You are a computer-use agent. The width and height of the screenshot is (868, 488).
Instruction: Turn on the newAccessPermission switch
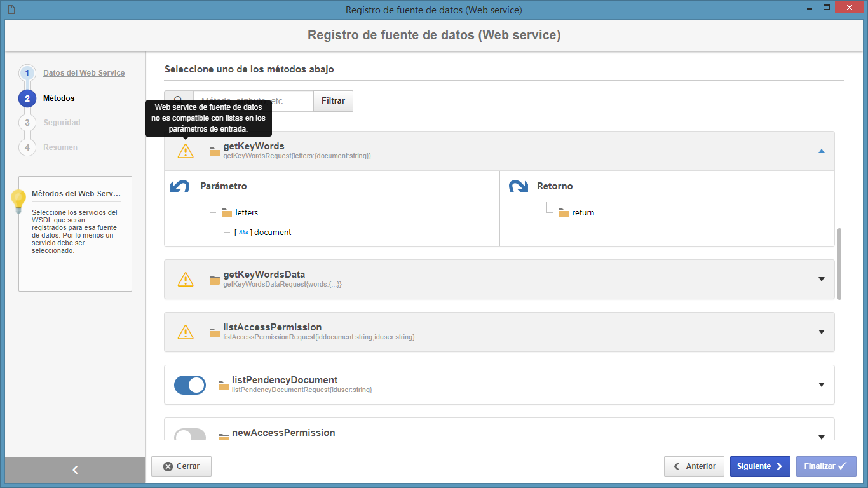pyautogui.click(x=190, y=435)
